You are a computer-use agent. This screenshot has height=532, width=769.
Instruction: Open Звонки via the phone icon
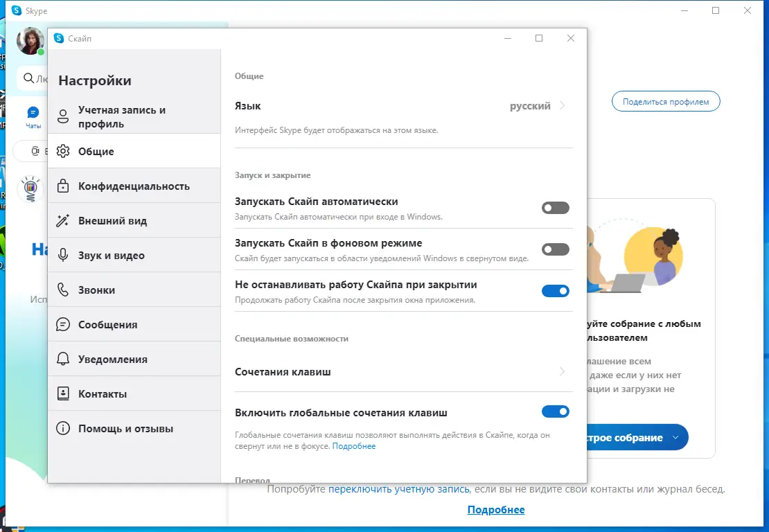tap(64, 289)
